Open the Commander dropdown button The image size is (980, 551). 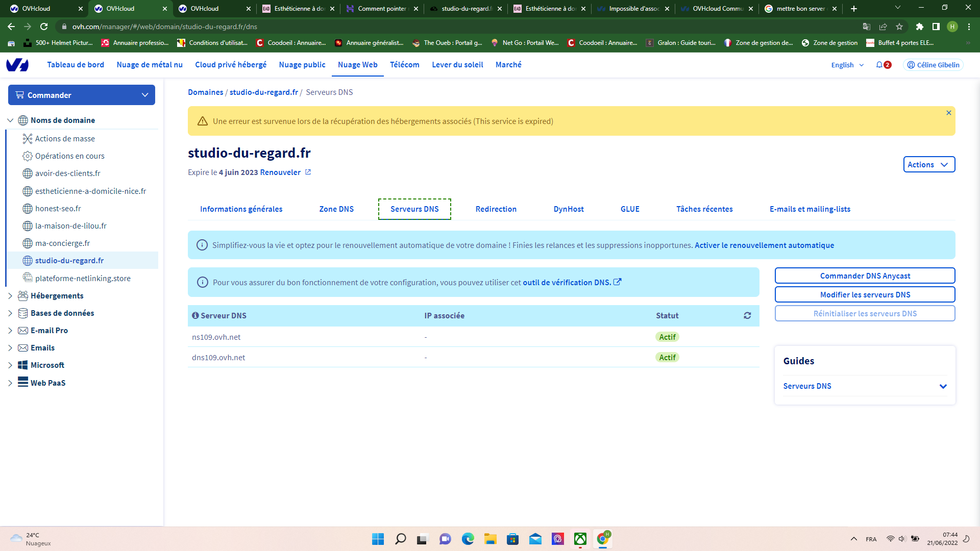pyautogui.click(x=82, y=95)
